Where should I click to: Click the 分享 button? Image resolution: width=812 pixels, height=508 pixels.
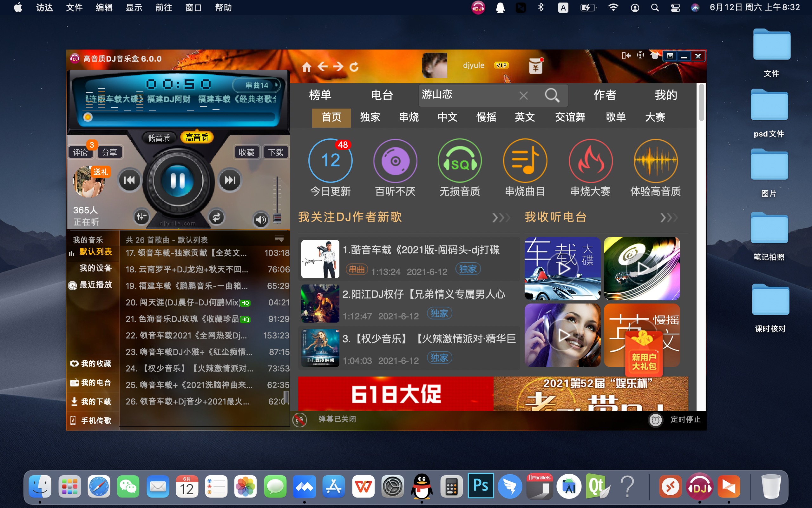(109, 152)
